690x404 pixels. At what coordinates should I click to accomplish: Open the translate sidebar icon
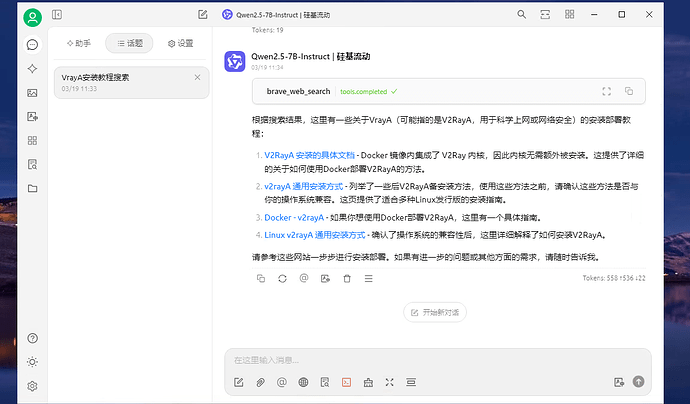click(x=32, y=117)
